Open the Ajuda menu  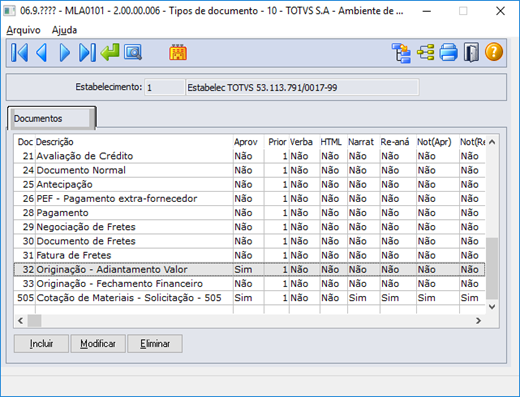pos(64,30)
